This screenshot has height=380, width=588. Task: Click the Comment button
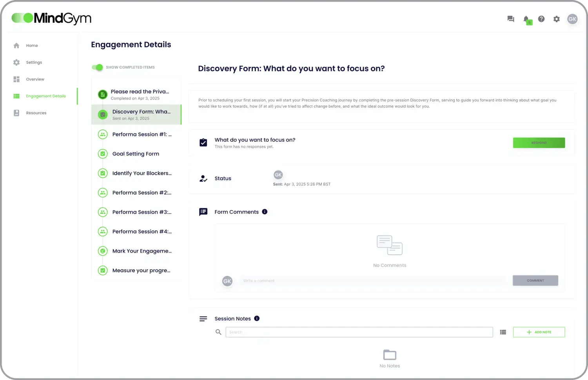coord(535,280)
